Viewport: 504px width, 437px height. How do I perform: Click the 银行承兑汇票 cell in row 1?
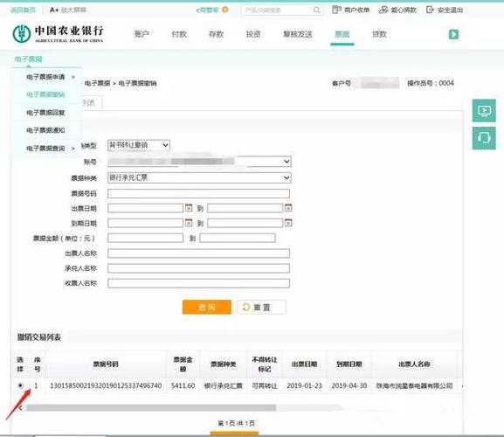224,385
